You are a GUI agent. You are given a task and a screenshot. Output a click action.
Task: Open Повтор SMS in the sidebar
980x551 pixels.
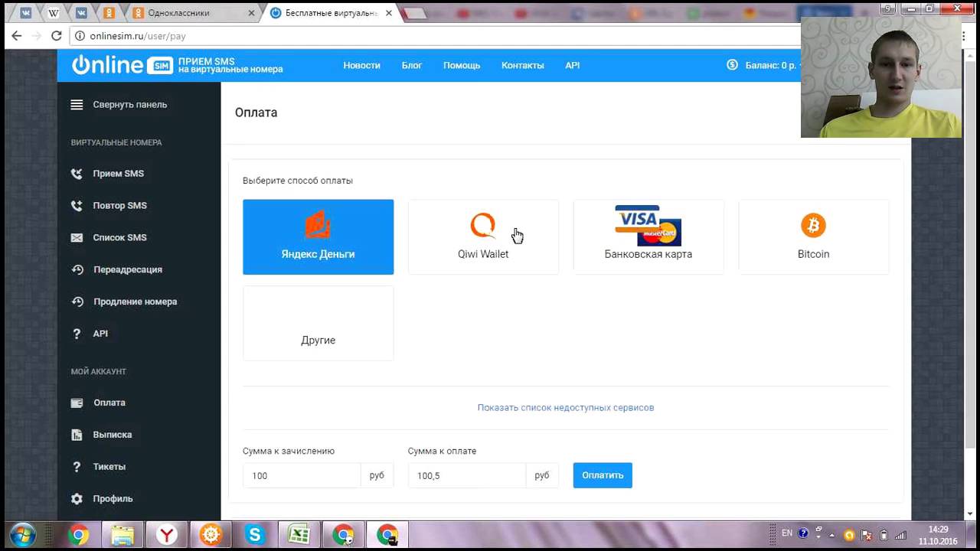coord(119,206)
